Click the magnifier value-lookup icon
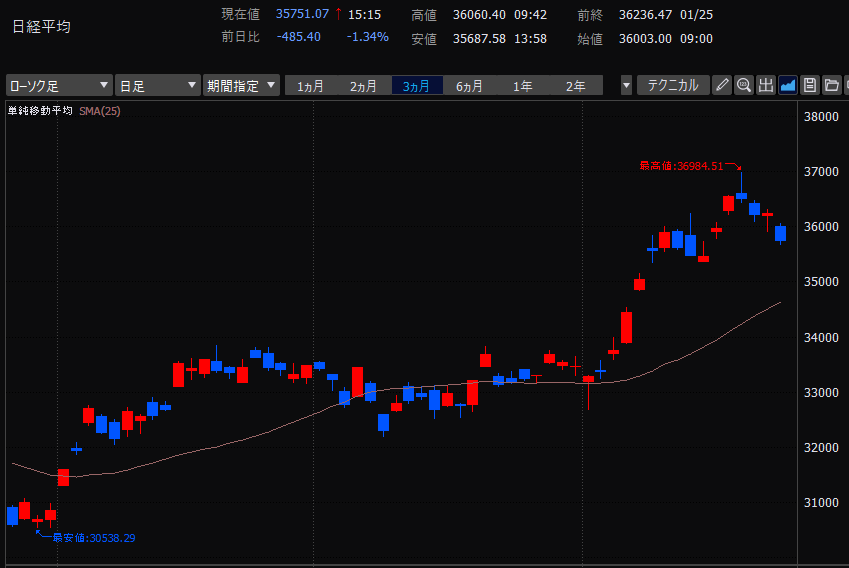Image resolution: width=849 pixels, height=568 pixels. (x=744, y=85)
